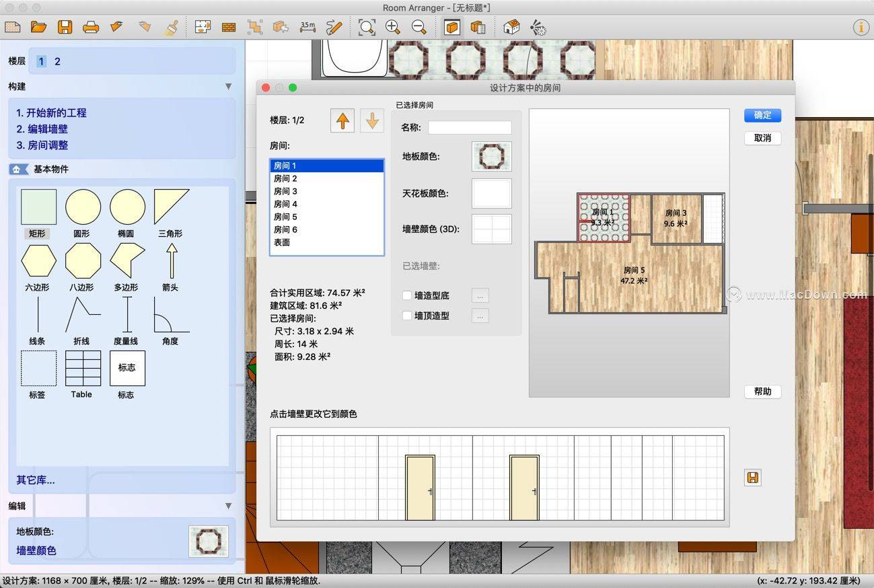Click the zoom in magnifier icon
Viewport: 874px width, 588px height.
pyautogui.click(x=393, y=27)
